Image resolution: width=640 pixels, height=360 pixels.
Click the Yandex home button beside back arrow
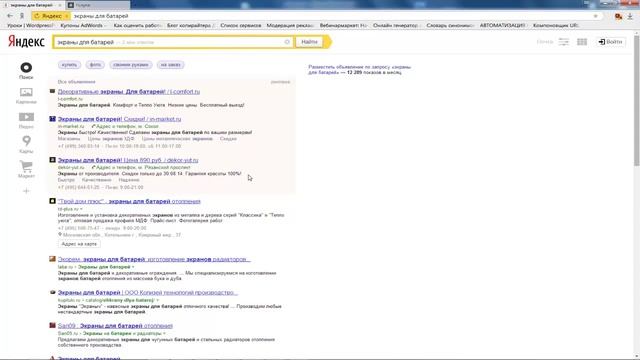coord(22,16)
